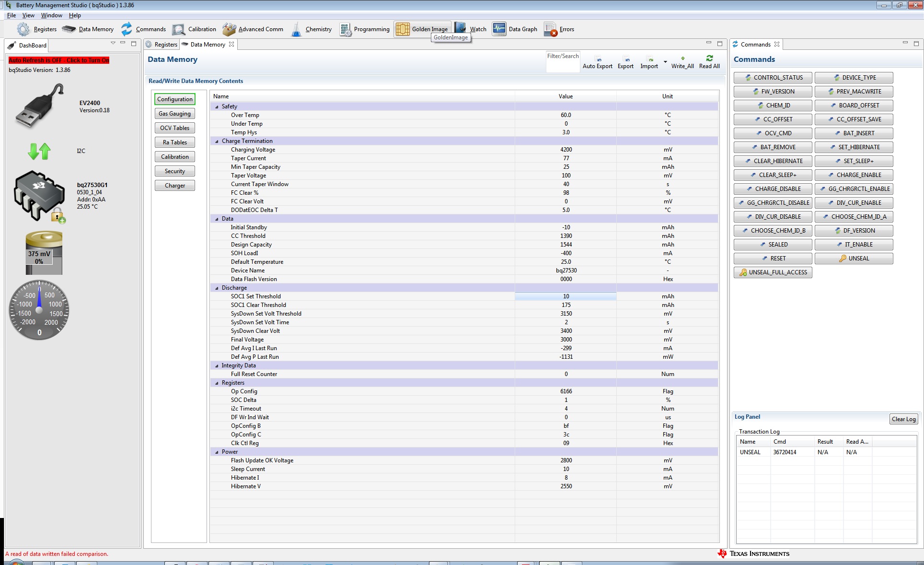The height and width of the screenshot is (565, 924).
Task: Send the UNSEAL key command
Action: (854, 259)
